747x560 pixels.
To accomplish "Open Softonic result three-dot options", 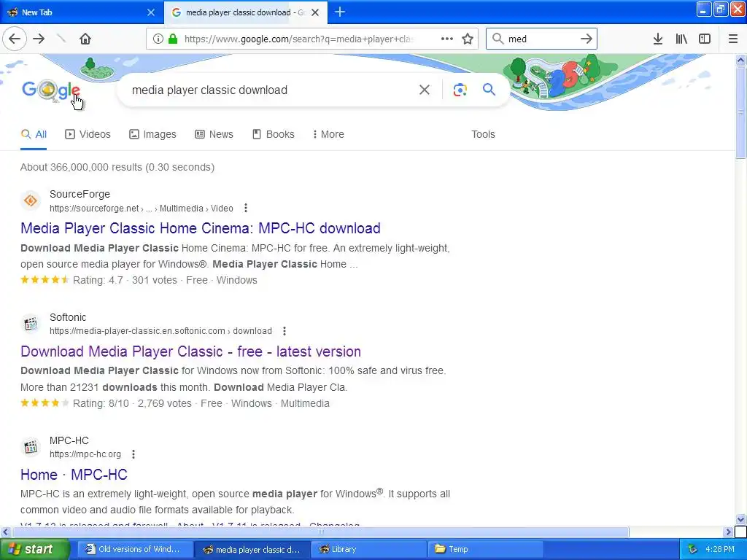I will point(285,331).
